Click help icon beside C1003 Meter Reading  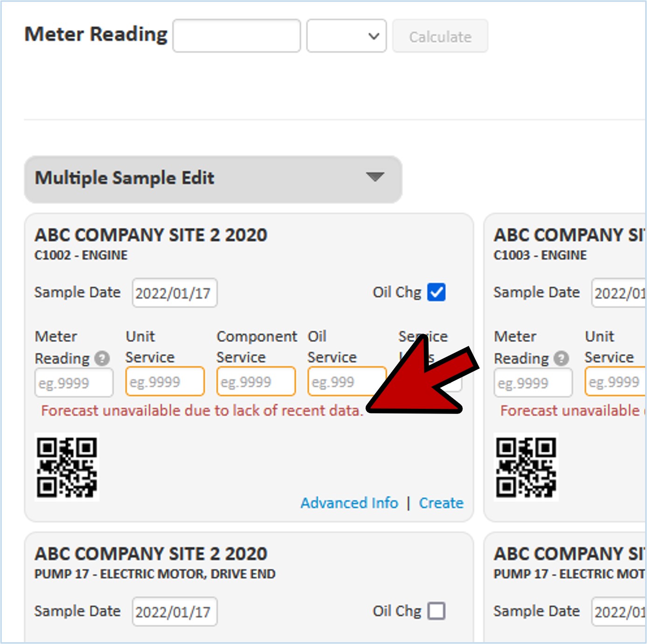pos(561,358)
